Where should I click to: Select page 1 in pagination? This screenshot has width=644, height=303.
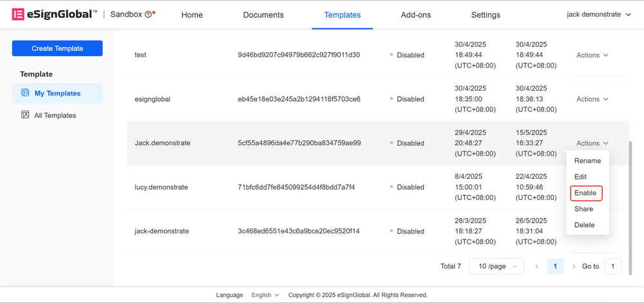[x=555, y=266]
